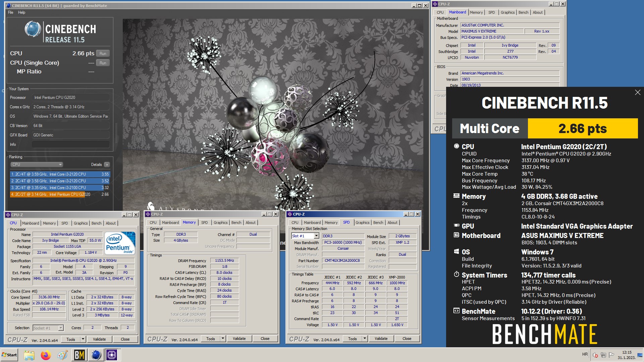
Task: Open Graphics tab in the Mainboard CPU-Z window
Action: (507, 12)
